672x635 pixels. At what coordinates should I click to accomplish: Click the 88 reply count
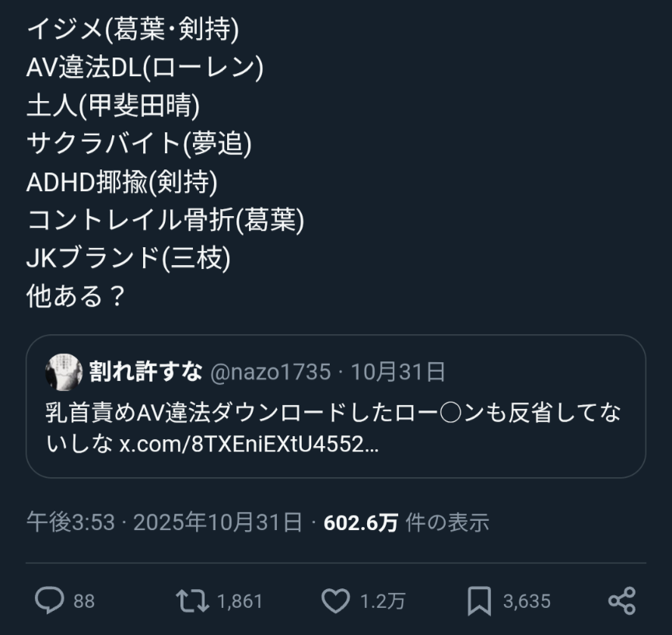tap(84, 602)
